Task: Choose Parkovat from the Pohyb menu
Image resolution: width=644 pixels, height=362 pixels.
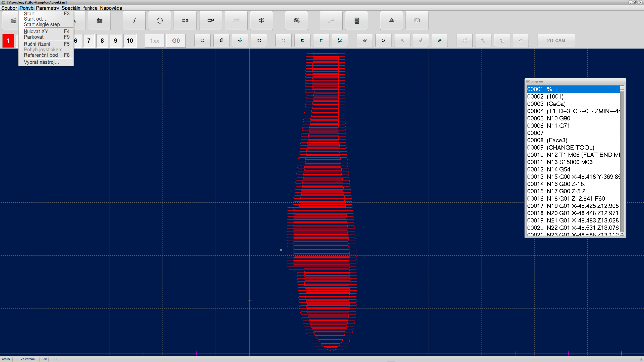Action: point(34,37)
